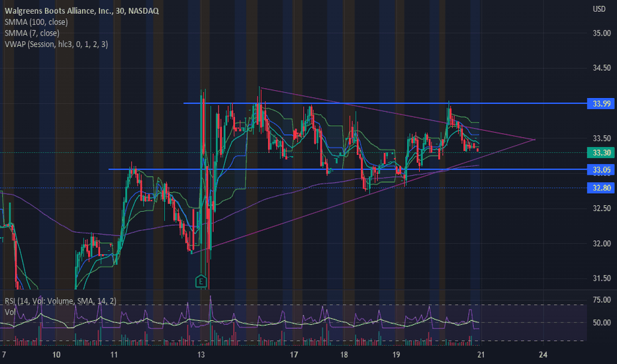Screen dimensions: 617x364
Task: Select the SMMA (100, close) indicator label
Action: point(36,22)
